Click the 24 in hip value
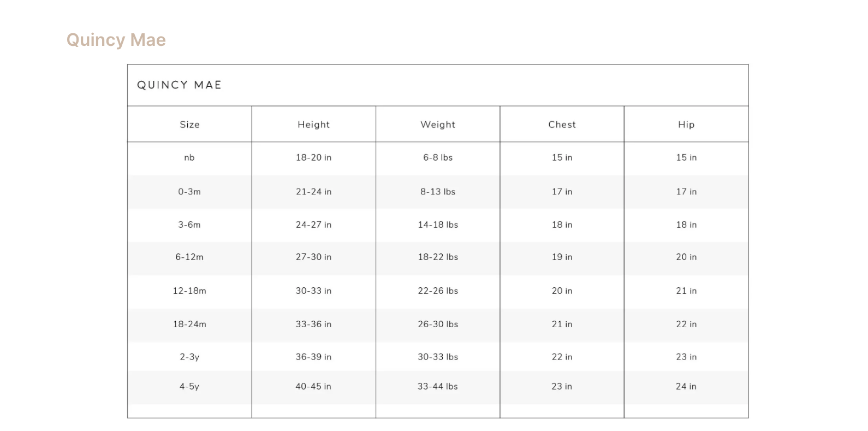 coord(686,386)
